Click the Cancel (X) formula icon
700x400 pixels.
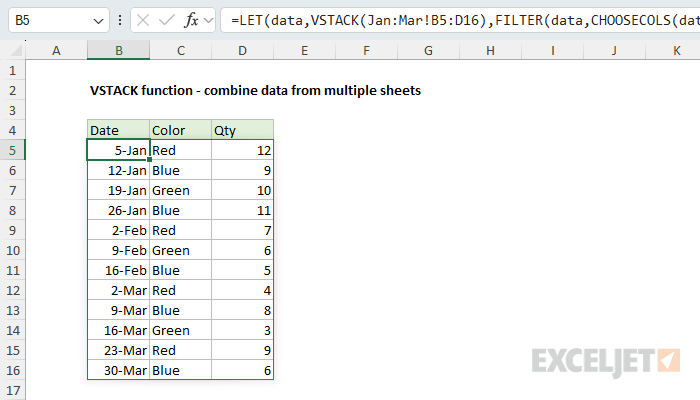pyautogui.click(x=143, y=20)
